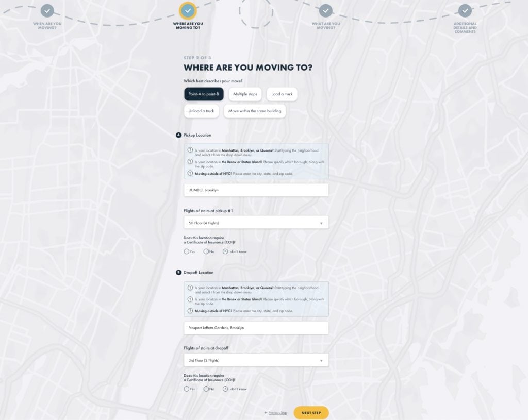The width and height of the screenshot is (528, 420).
Task: Click the help icon beside 'Moving outside of NYC' dropoff hint
Action: point(190,311)
